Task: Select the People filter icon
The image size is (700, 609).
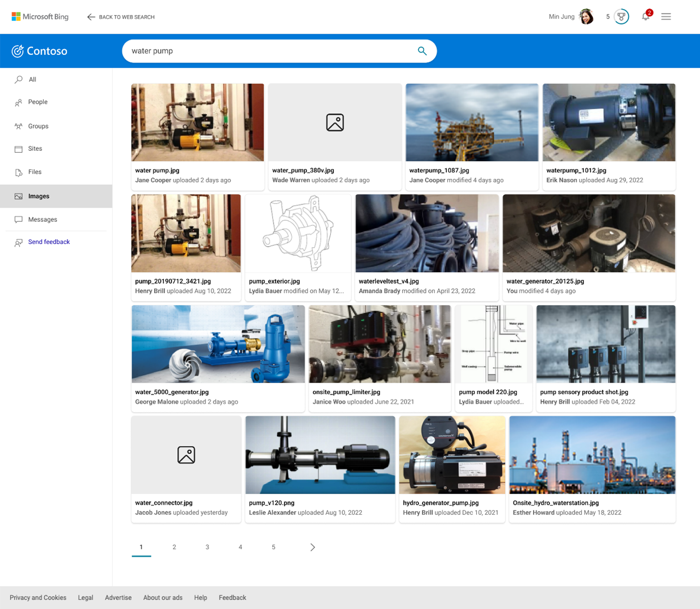Action: [x=19, y=102]
